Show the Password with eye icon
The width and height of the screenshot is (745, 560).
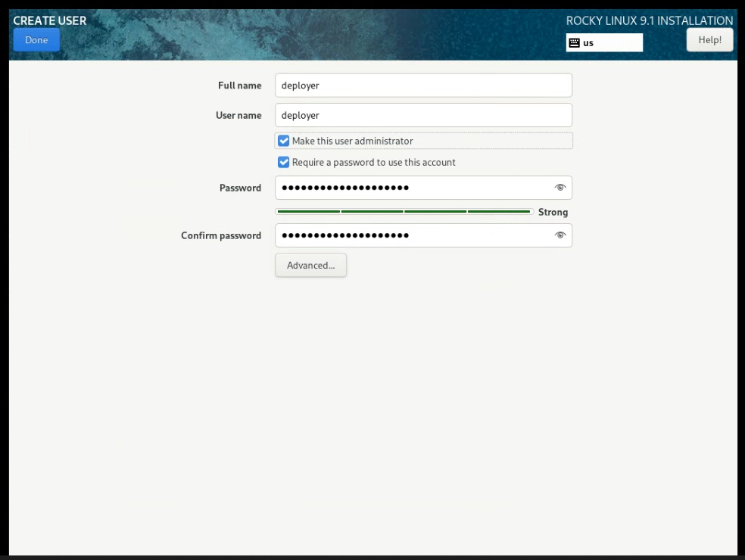click(560, 188)
